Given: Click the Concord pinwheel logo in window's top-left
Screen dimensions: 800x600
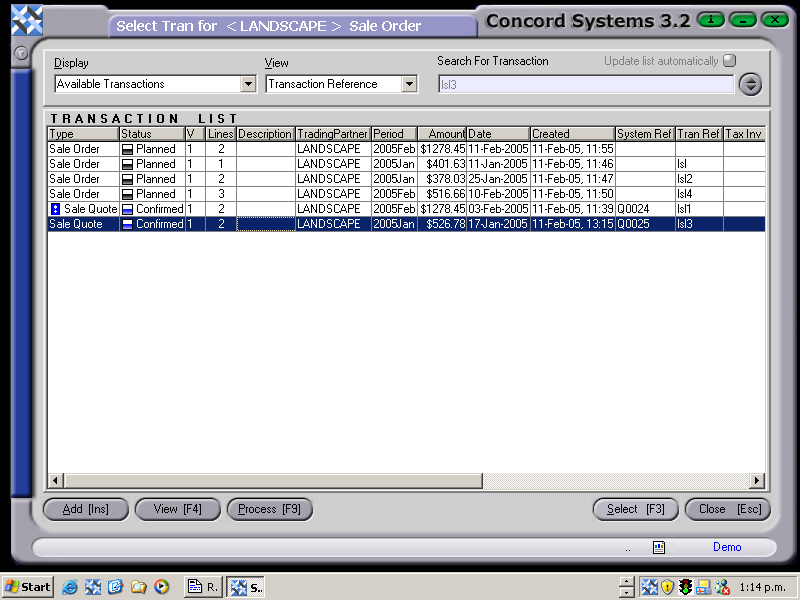Looking at the screenshot, I should 25,18.
